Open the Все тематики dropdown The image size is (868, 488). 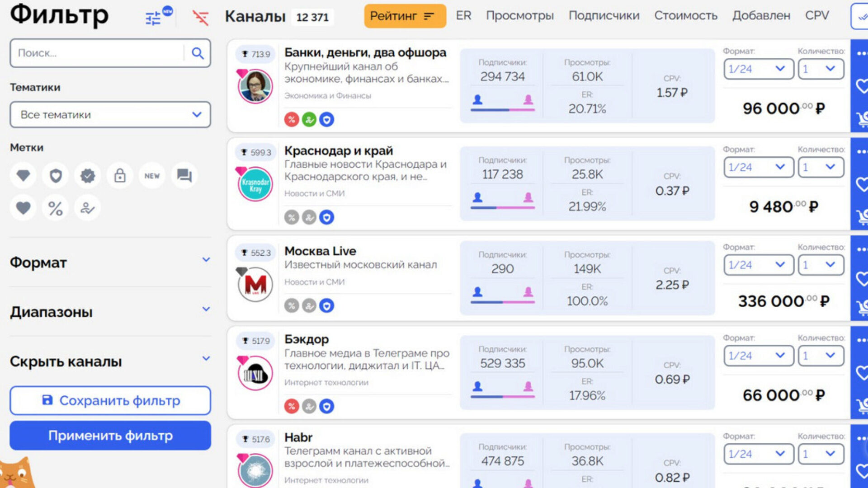tap(110, 115)
